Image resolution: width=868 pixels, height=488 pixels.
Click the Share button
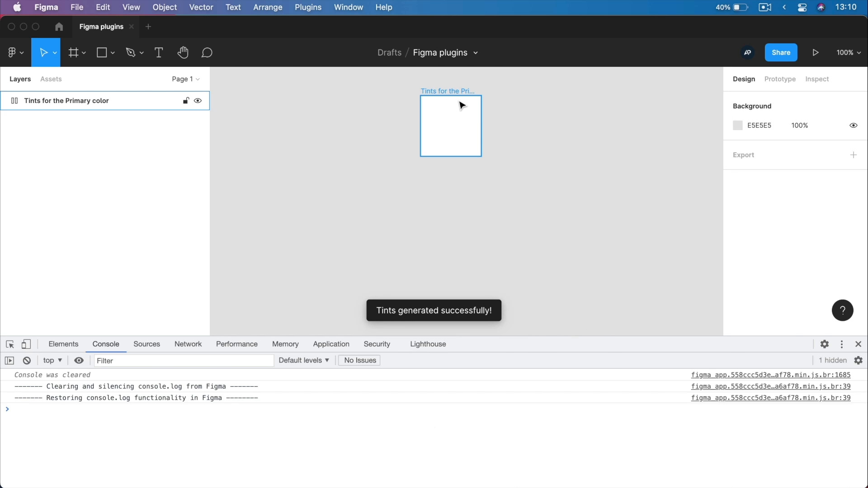(x=781, y=53)
